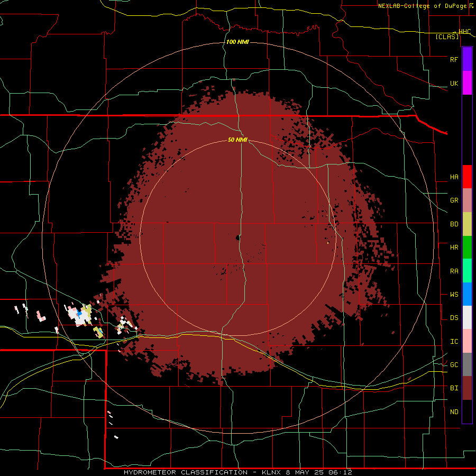The image size is (476, 476).
Task: Click the 100 NMI range ring label
Action: point(237,42)
